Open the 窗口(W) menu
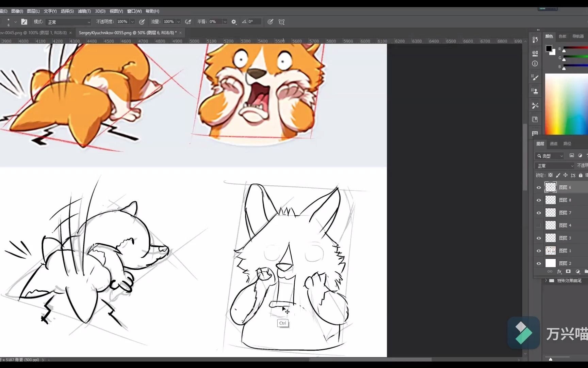The height and width of the screenshot is (368, 588). pos(134,11)
